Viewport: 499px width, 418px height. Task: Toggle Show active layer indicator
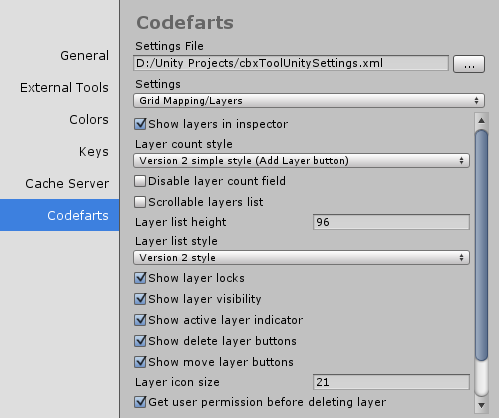[140, 320]
